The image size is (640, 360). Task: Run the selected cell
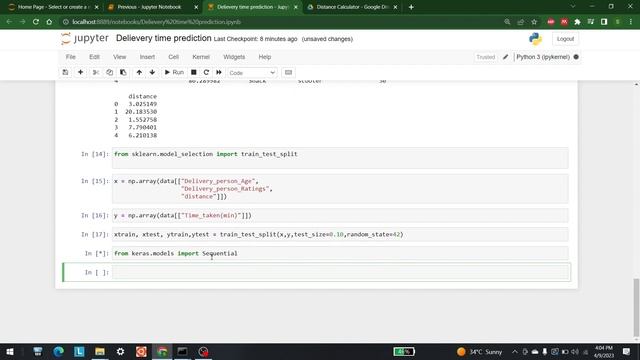[174, 72]
